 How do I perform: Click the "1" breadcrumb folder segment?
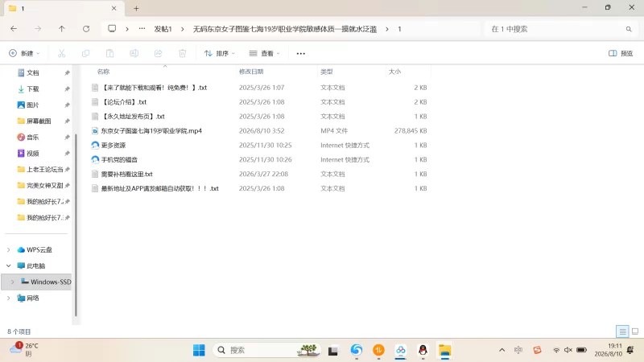tap(399, 29)
